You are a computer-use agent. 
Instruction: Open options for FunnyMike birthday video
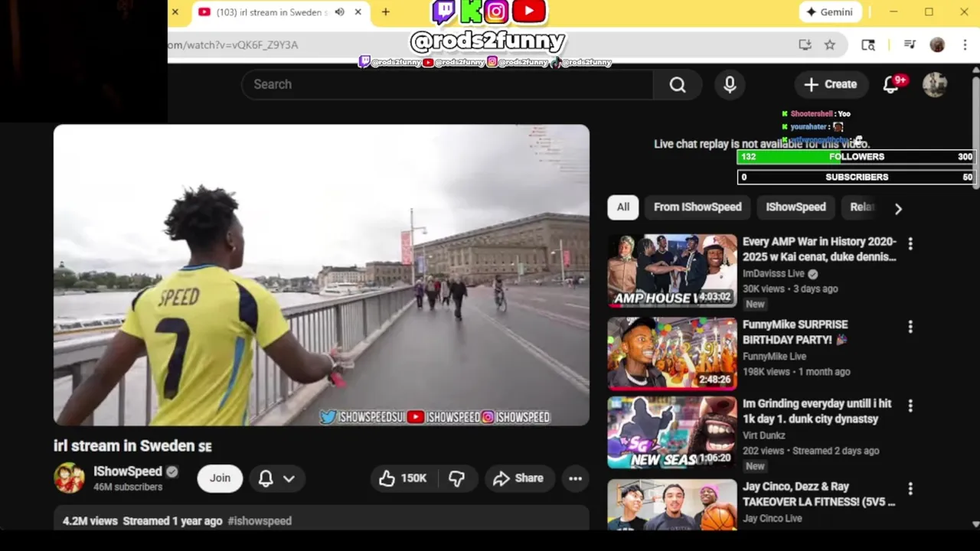coord(910,327)
